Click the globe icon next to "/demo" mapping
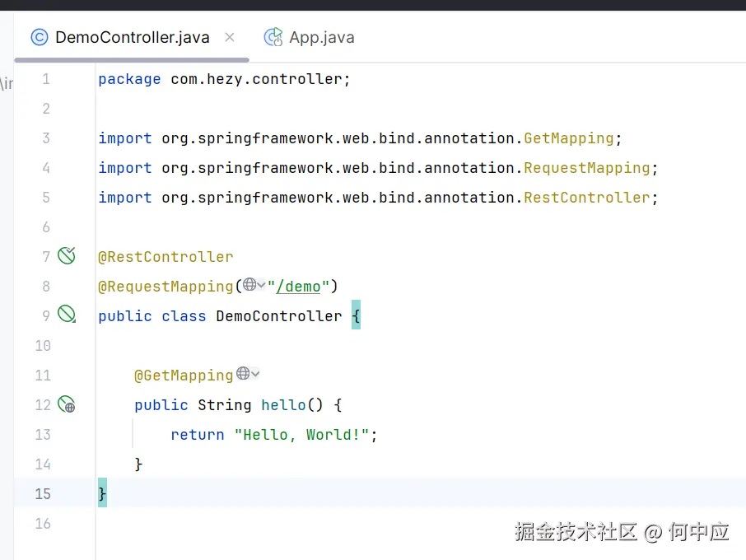The width and height of the screenshot is (746, 560). pos(249,284)
